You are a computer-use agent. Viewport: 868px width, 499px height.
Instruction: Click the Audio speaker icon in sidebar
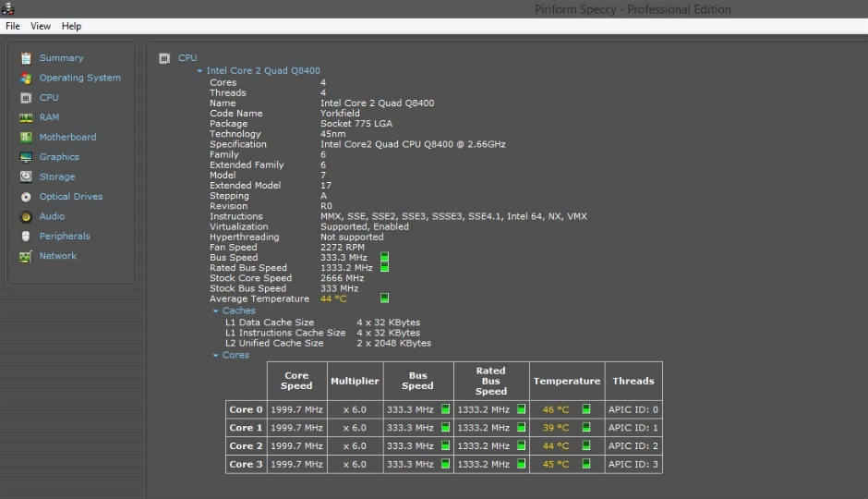click(x=26, y=216)
